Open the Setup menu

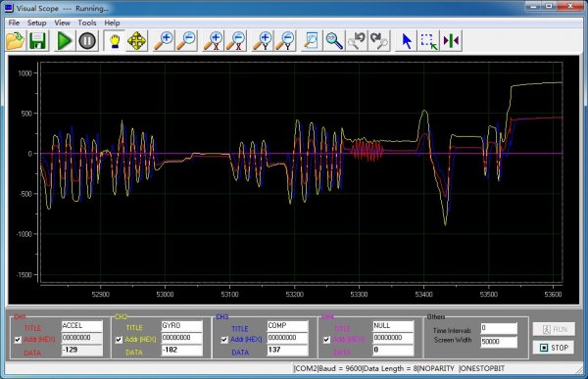(x=37, y=23)
